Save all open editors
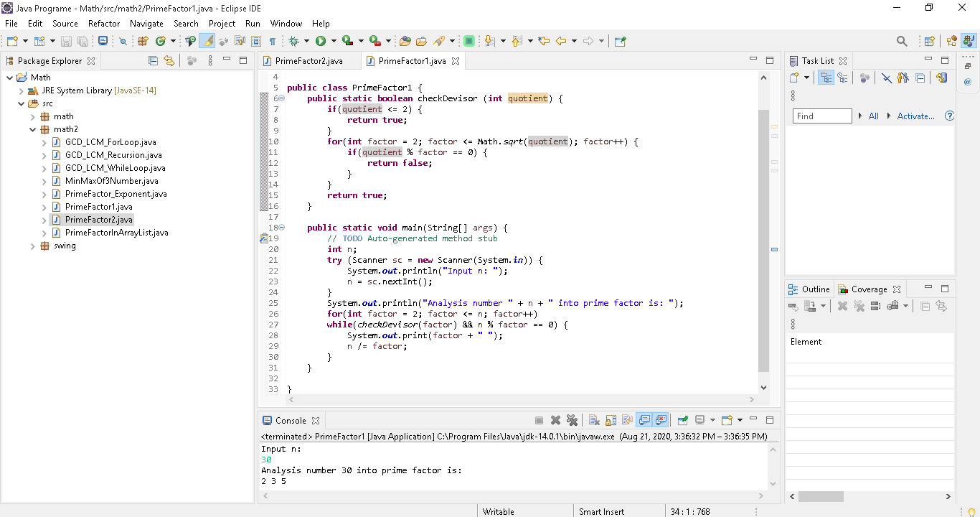Viewport: 980px width, 517px height. tap(83, 41)
